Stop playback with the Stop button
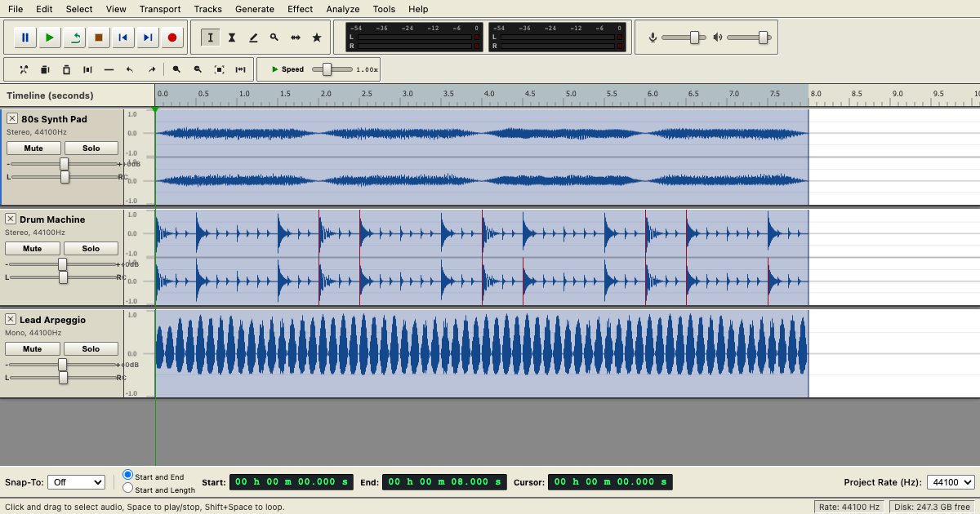This screenshot has height=514, width=980. 99,38
